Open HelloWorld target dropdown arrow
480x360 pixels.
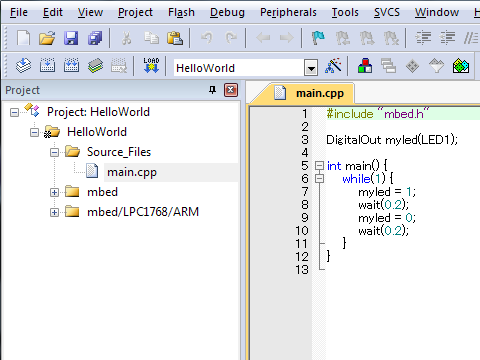click(x=311, y=68)
